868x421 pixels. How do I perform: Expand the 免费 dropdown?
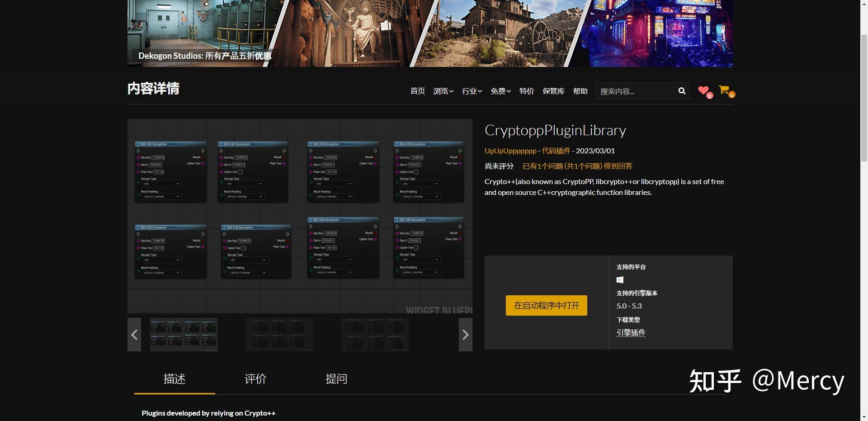(x=500, y=91)
